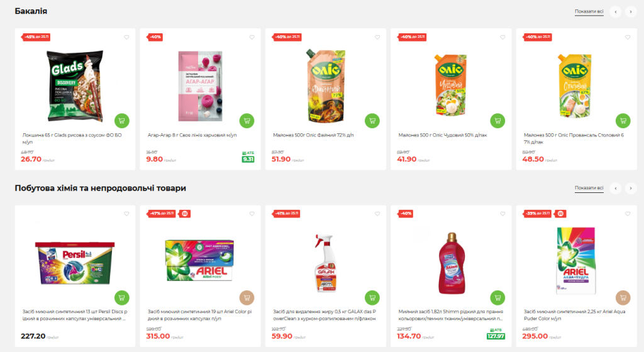The width and height of the screenshot is (644, 352).
Task: Add Shimm liquid detergent to cart
Action: 498,297
